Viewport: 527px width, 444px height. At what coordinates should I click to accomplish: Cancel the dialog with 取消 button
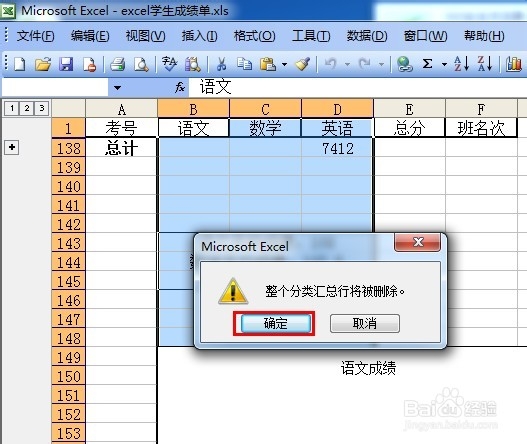click(x=365, y=323)
